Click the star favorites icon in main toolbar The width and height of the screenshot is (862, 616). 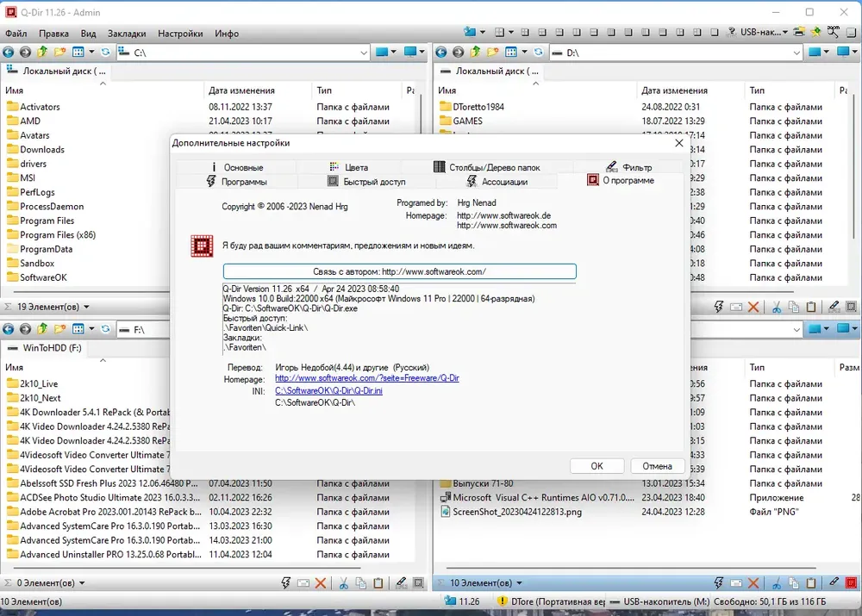click(x=815, y=33)
